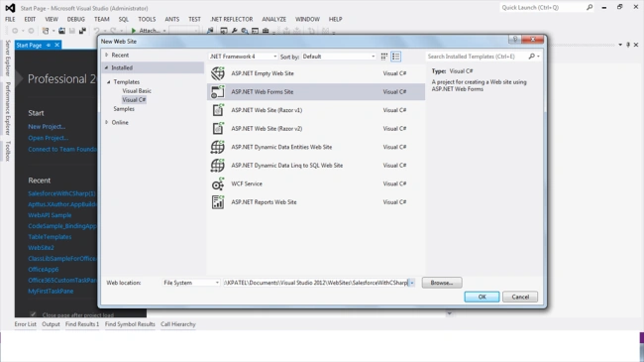Open the WINDOW menu
Image resolution: width=644 pixels, height=362 pixels.
[307, 19]
